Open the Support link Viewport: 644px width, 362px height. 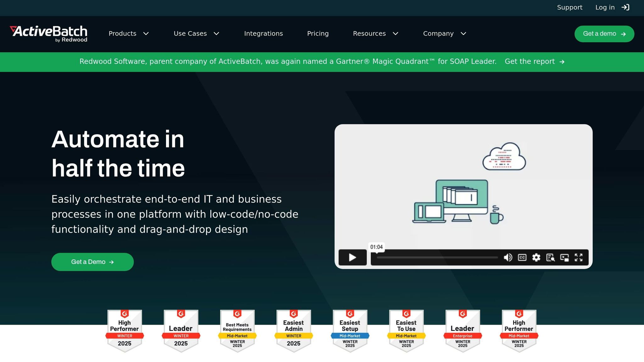[569, 7]
